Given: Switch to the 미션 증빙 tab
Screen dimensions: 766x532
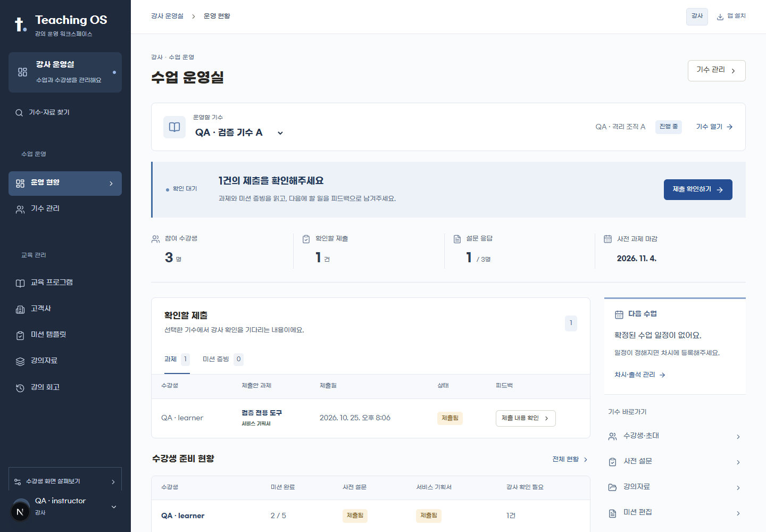Looking at the screenshot, I should coord(223,360).
